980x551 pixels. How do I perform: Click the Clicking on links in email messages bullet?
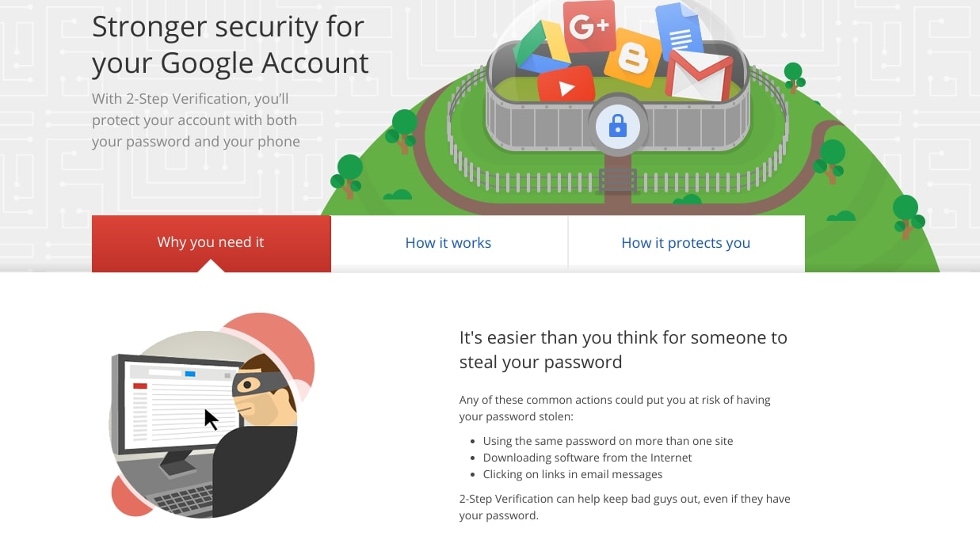click(x=572, y=474)
